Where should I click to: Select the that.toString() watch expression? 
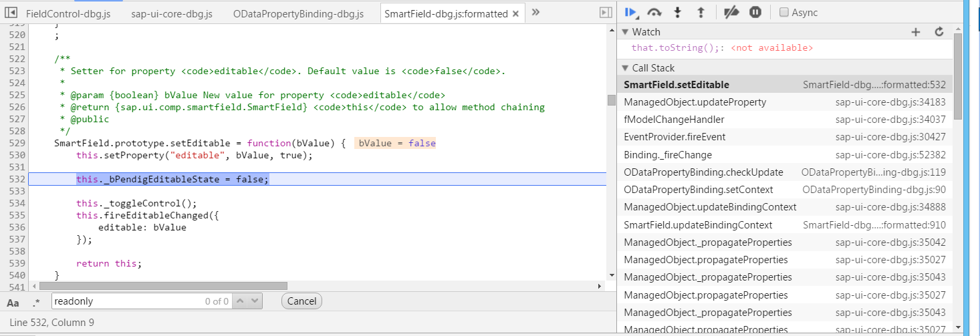click(x=722, y=48)
